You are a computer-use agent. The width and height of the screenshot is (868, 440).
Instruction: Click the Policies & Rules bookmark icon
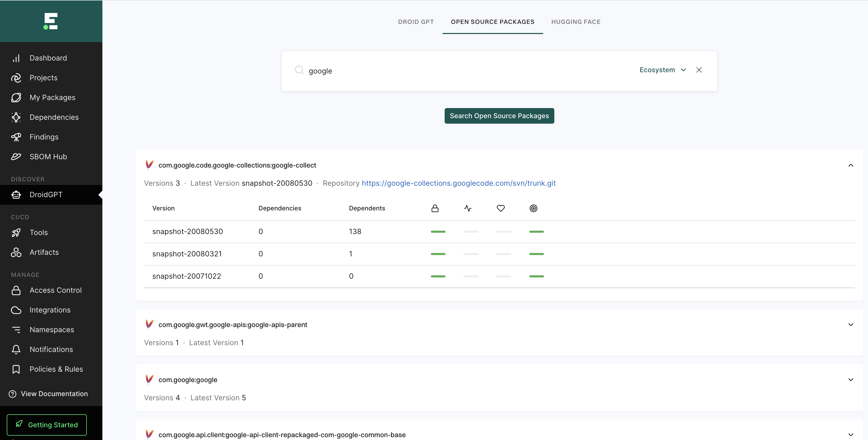point(16,369)
